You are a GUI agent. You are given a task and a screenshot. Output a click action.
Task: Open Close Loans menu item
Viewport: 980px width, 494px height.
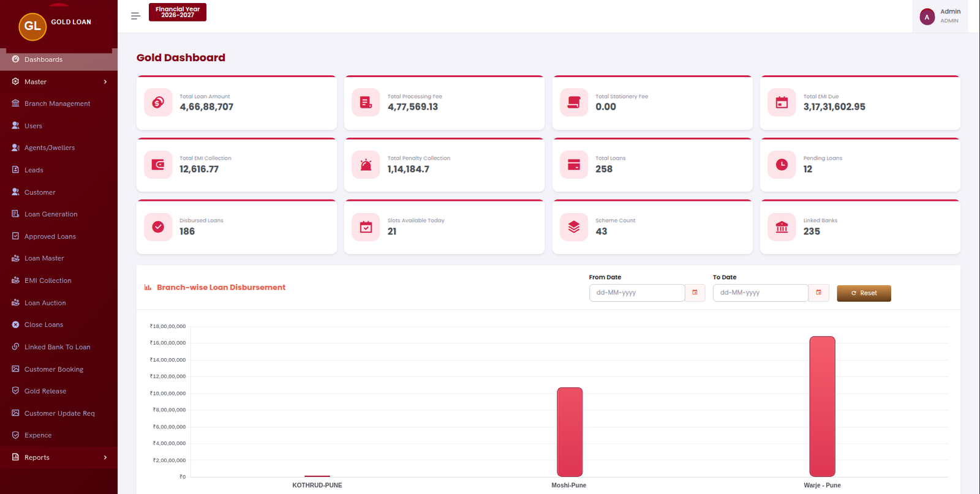pos(59,324)
